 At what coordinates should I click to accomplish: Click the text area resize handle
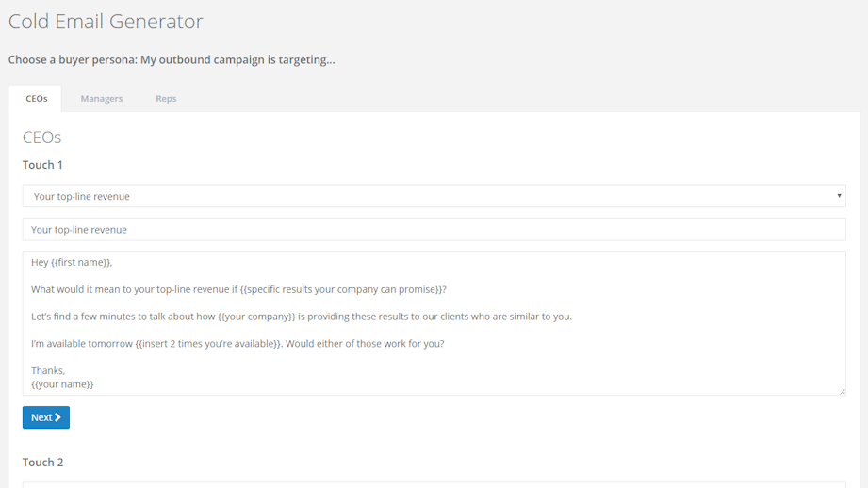click(842, 391)
